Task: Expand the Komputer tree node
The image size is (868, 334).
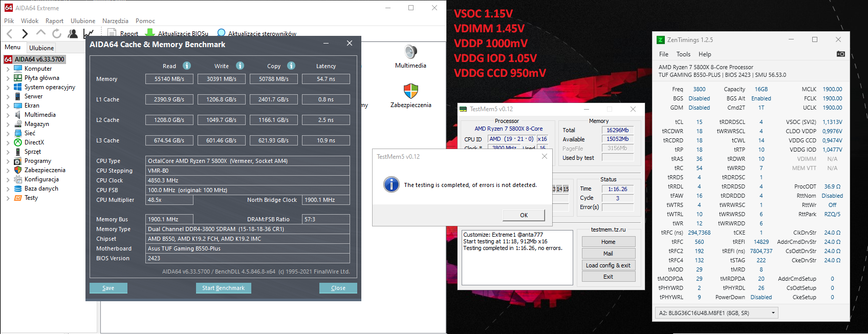Action: click(8, 69)
